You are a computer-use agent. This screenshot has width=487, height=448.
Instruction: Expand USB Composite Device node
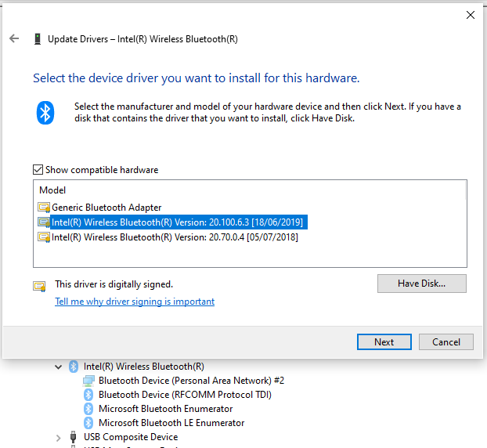58,438
